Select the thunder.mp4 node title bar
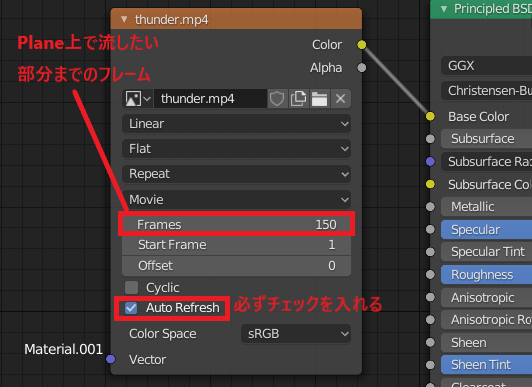Image resolution: width=532 pixels, height=387 pixels. tap(236, 19)
